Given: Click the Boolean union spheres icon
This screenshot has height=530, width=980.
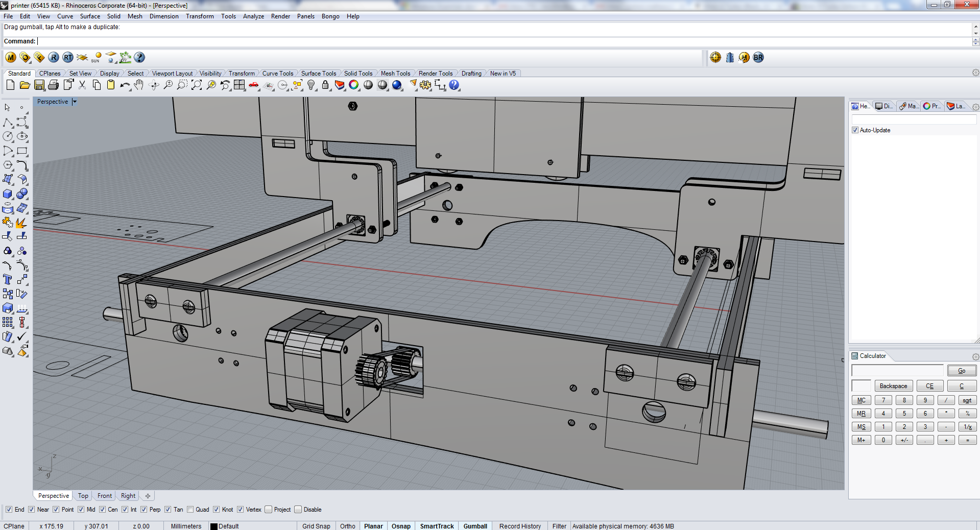Looking at the screenshot, I should click(x=22, y=194).
